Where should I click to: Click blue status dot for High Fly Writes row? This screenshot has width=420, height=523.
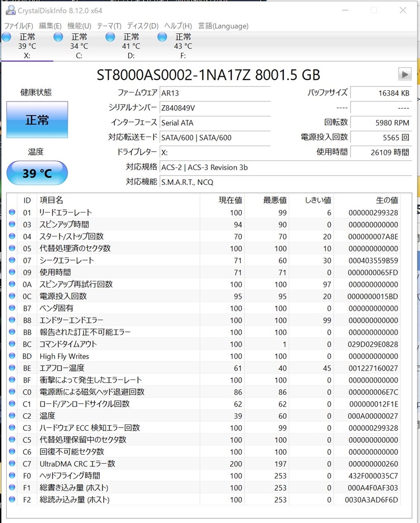tap(12, 356)
